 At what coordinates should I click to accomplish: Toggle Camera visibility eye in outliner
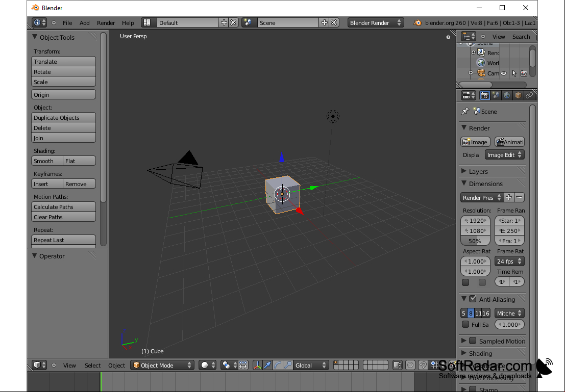point(504,73)
